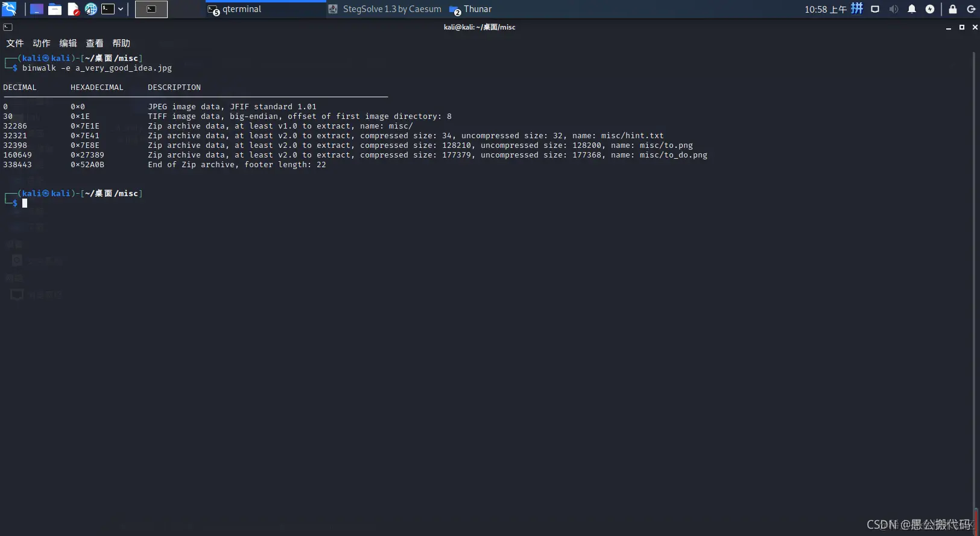Open the 动作 (Actions) menu
980x536 pixels.
(42, 43)
